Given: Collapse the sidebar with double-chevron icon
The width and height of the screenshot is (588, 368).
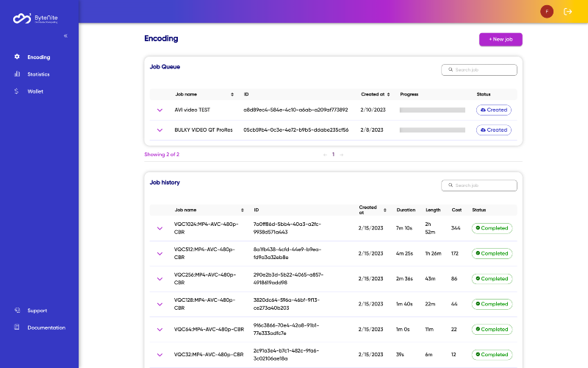Looking at the screenshot, I should (x=65, y=36).
